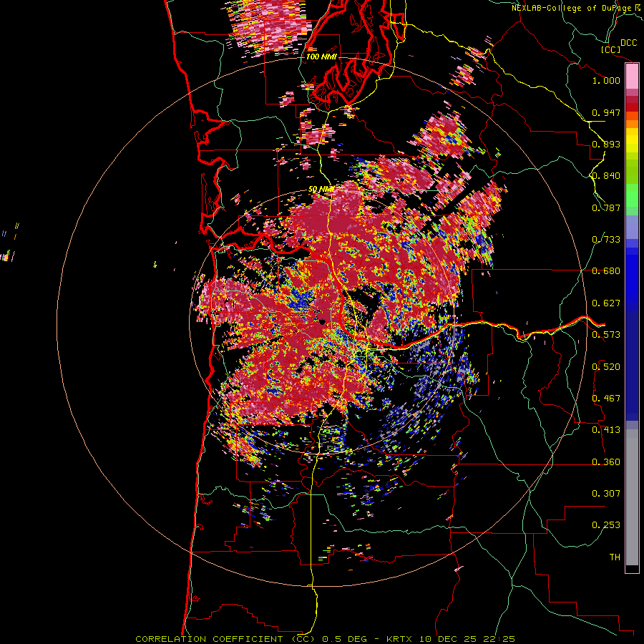This screenshot has height=644, width=644.
Task: Click the 0.680 scale value
Action: click(x=606, y=271)
